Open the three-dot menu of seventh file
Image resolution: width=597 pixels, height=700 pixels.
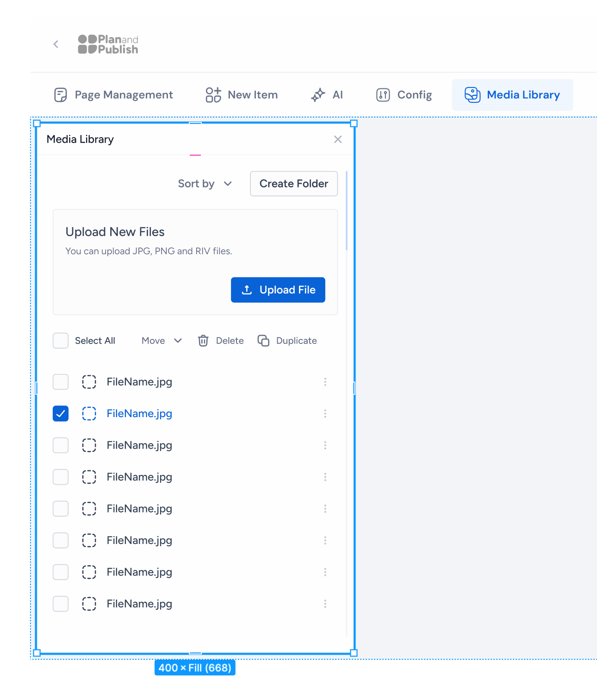(x=325, y=572)
